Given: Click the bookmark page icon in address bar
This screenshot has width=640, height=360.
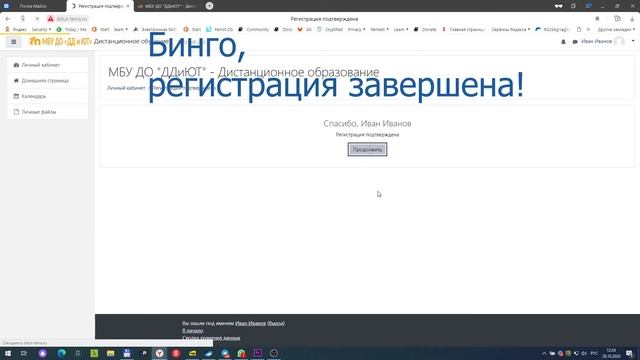Looking at the screenshot, I should point(597,19).
